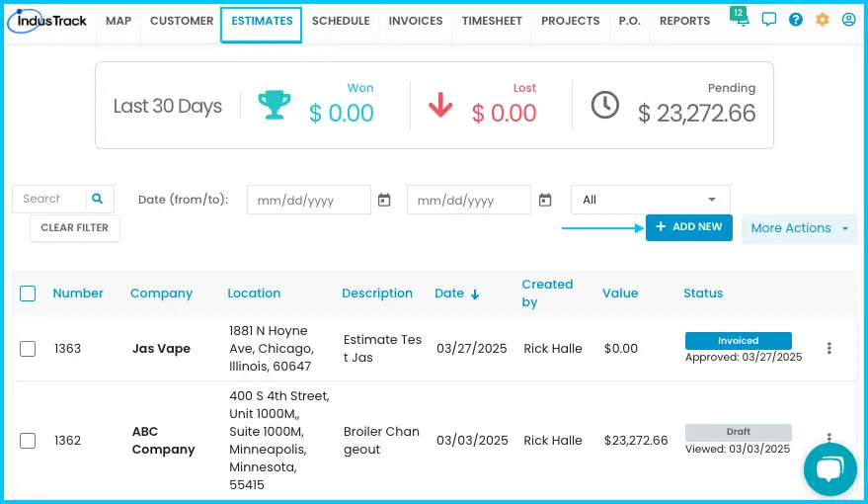Open three-dot menu for estimate 1363
The height and width of the screenshot is (504, 868).
click(x=829, y=348)
